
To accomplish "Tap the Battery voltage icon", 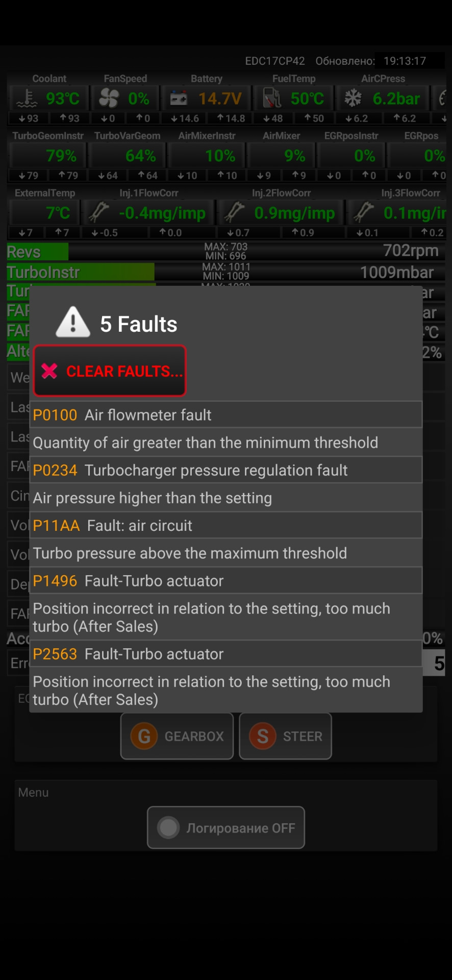I will pos(179,98).
